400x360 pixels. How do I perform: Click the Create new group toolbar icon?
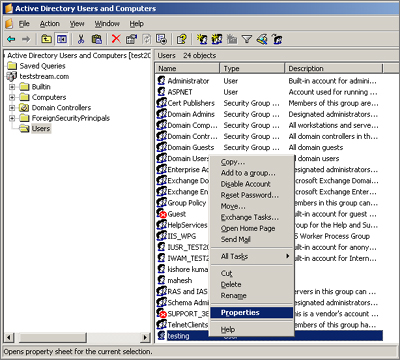217,39
